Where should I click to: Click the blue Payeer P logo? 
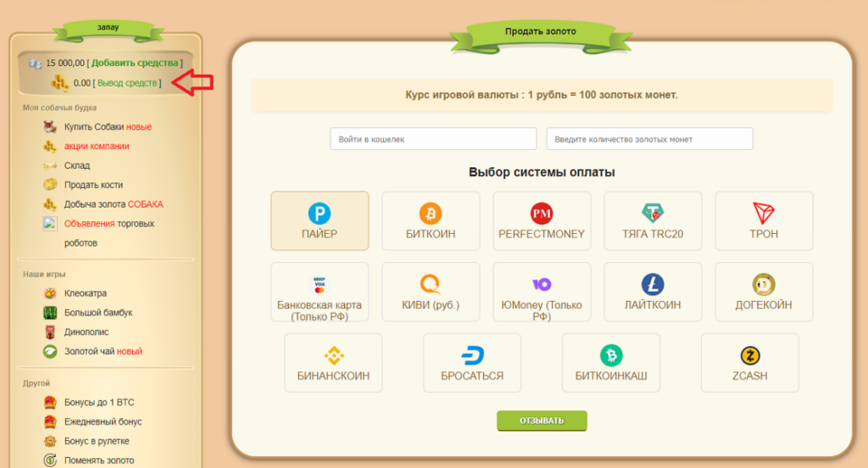pyautogui.click(x=320, y=214)
